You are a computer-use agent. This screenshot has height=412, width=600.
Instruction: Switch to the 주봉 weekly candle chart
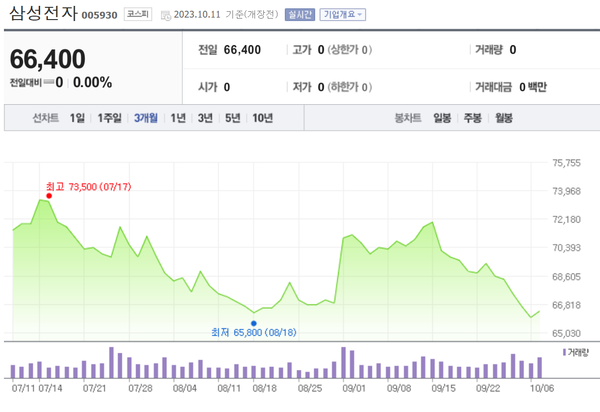[472, 118]
